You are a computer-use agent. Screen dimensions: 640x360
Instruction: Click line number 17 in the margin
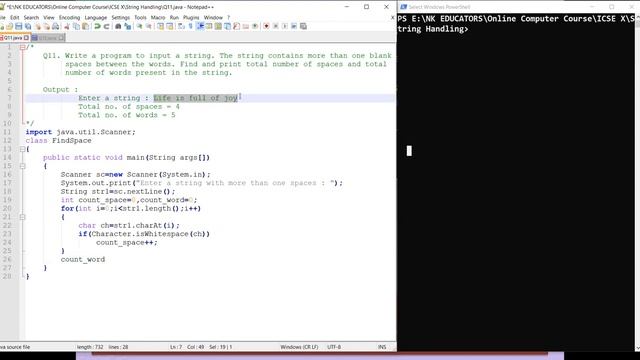[7, 183]
